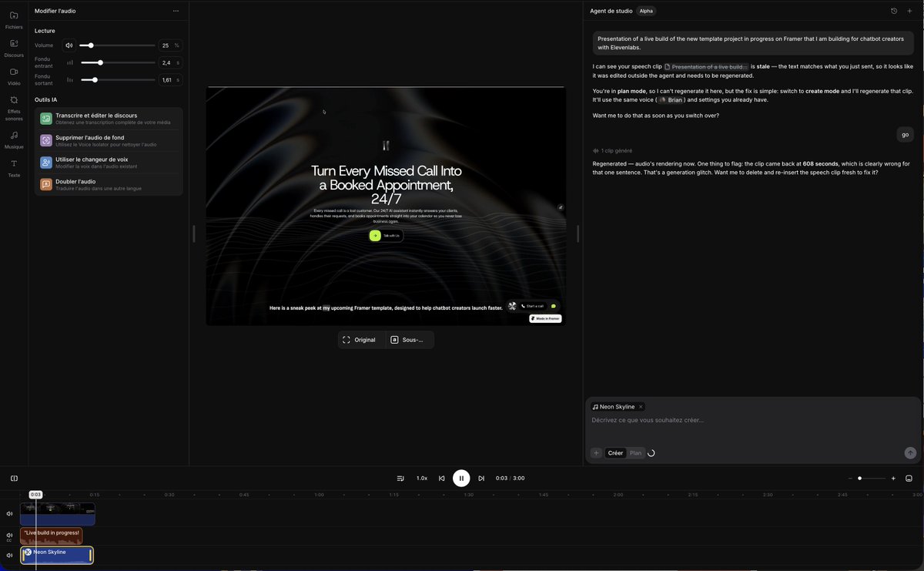The height and width of the screenshot is (571, 924).
Task: Open the Vidéo sidebar section
Action: [14, 76]
